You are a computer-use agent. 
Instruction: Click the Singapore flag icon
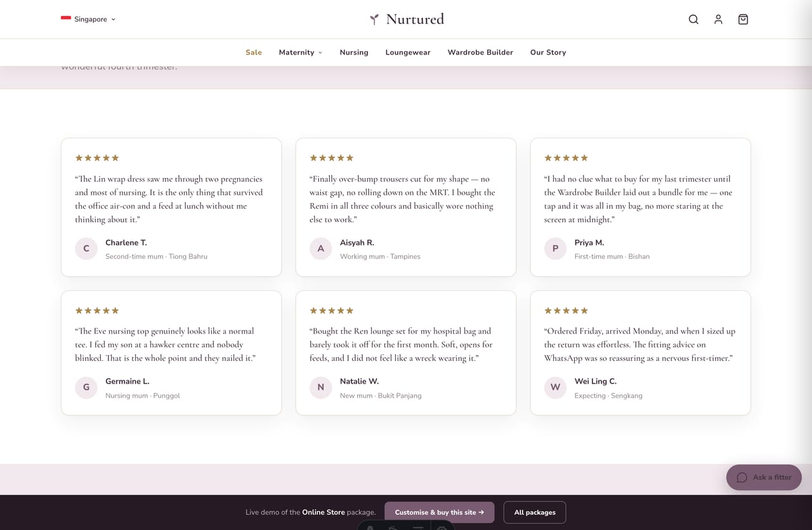coord(66,18)
